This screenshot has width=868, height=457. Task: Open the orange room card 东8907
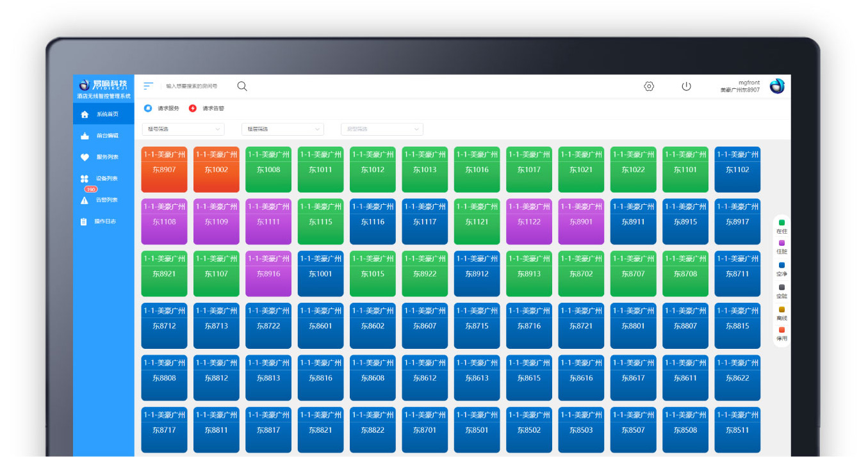164,170
